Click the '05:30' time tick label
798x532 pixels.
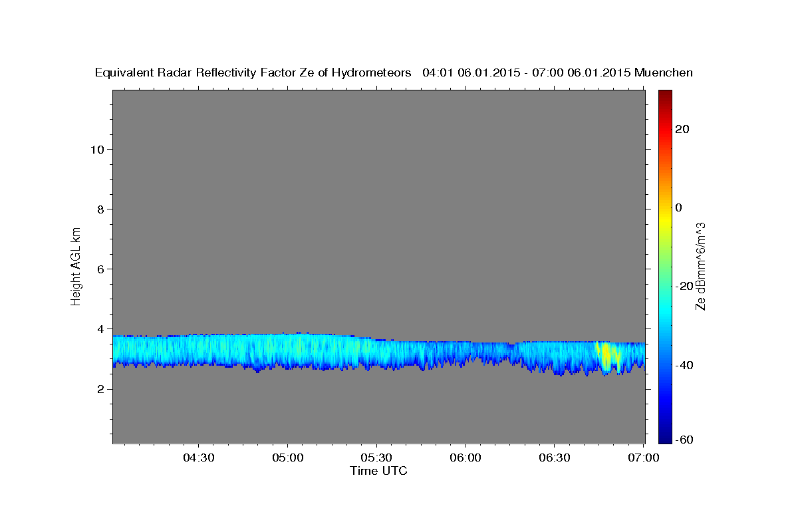376,458
